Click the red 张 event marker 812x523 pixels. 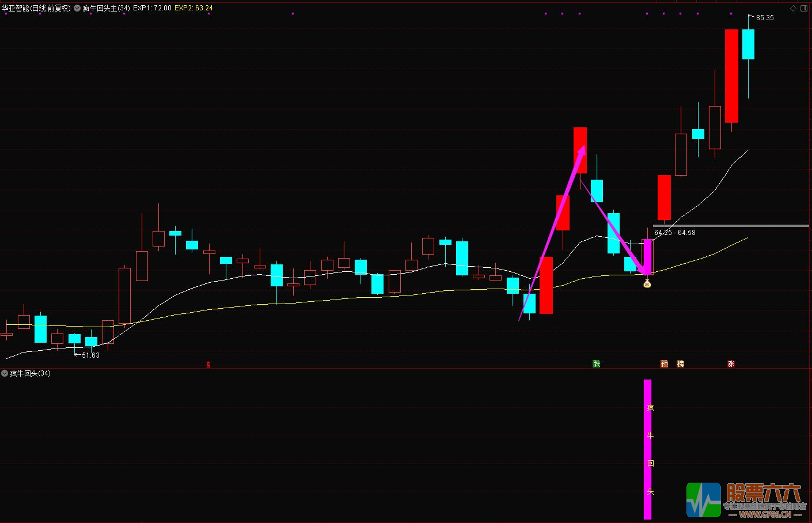click(731, 363)
